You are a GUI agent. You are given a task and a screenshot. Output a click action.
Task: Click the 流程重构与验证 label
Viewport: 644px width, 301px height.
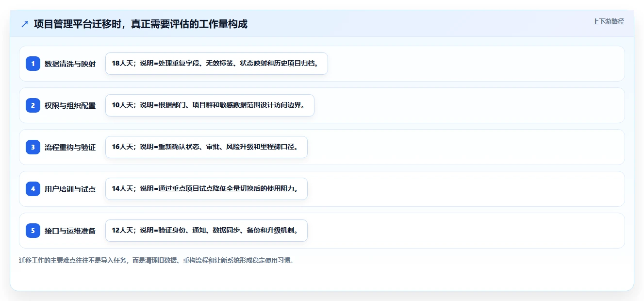tap(70, 147)
